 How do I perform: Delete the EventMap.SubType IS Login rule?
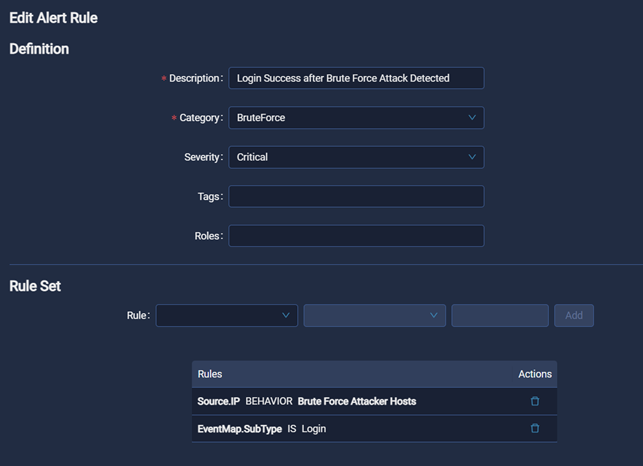click(x=534, y=428)
